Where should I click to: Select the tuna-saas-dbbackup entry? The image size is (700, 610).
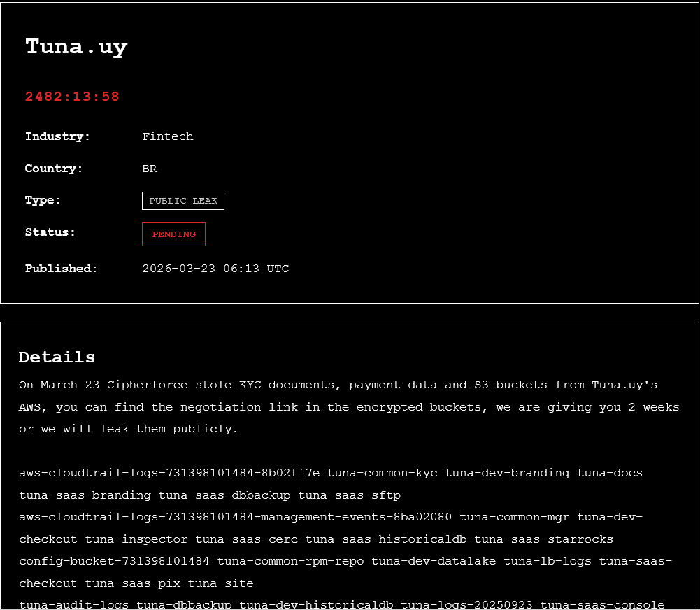point(224,495)
